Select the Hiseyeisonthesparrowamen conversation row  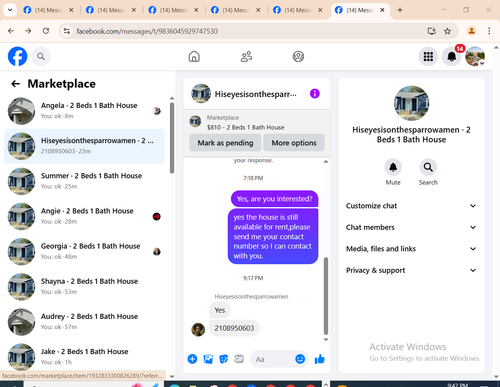click(x=84, y=146)
